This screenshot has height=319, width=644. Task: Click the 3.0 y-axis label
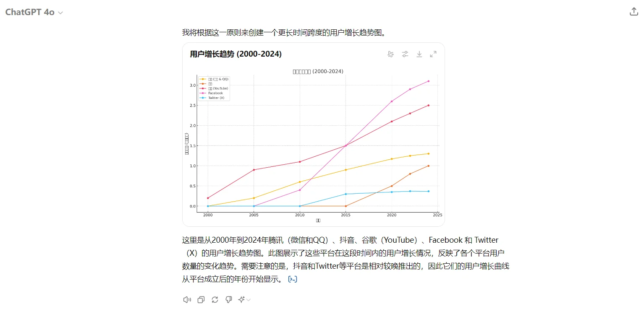[192, 85]
